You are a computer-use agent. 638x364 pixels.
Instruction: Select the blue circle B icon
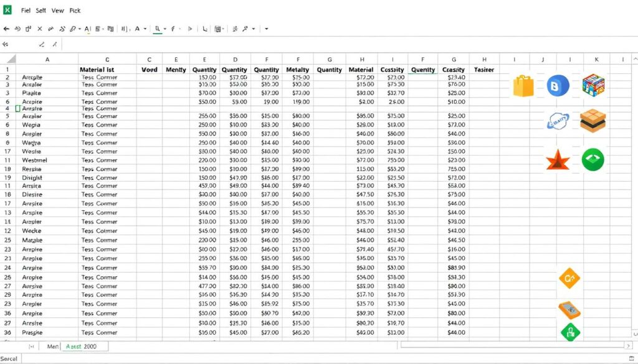[558, 86]
